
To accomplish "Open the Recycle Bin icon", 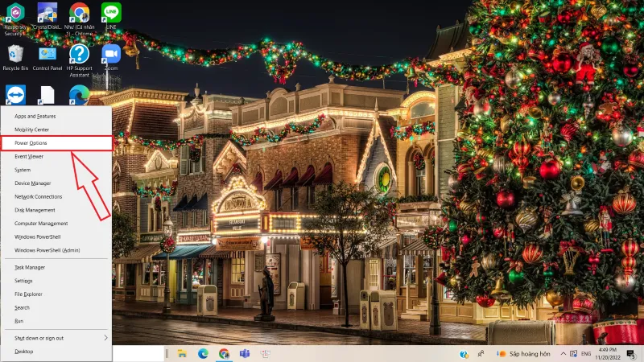I will click(x=15, y=55).
